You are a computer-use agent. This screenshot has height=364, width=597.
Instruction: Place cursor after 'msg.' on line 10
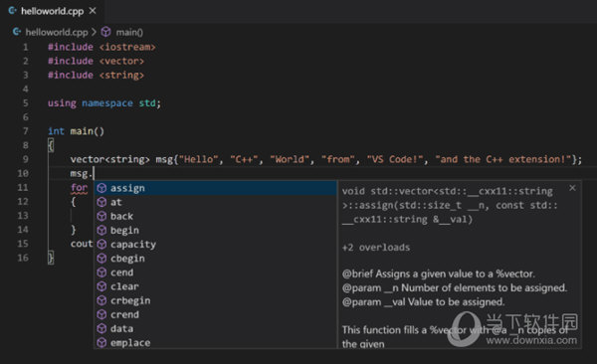[x=94, y=174]
